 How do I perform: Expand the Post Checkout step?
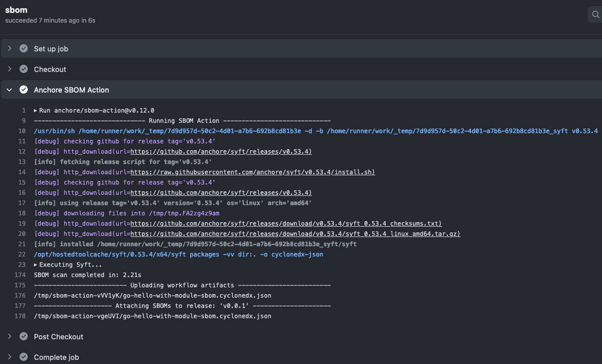pos(9,336)
